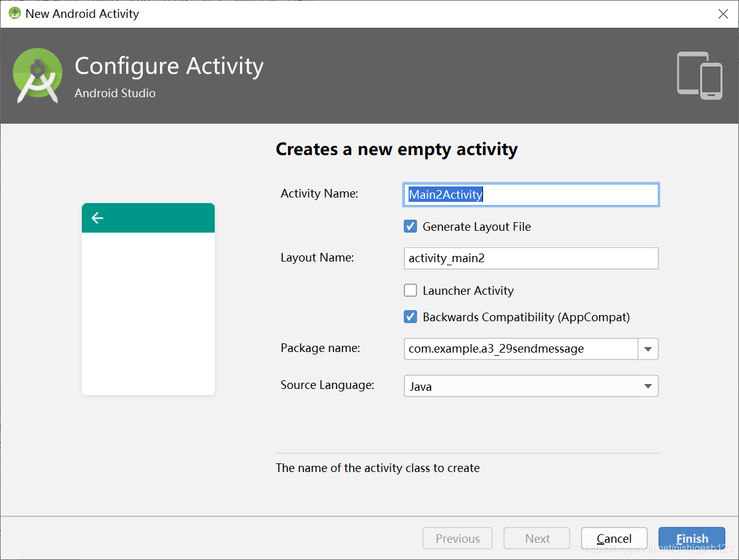Viewport: 739px width, 560px height.
Task: Click the Package name text field
Action: point(521,349)
